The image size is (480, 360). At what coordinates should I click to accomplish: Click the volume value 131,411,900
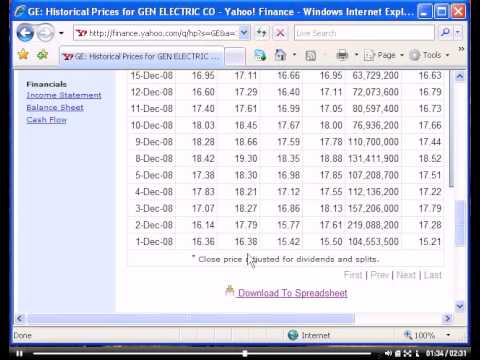[x=373, y=159]
